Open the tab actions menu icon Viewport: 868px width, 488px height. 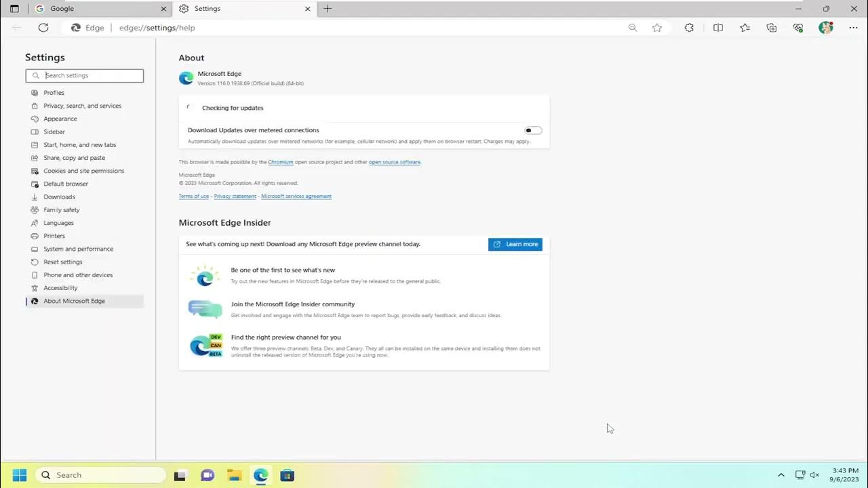(x=14, y=9)
